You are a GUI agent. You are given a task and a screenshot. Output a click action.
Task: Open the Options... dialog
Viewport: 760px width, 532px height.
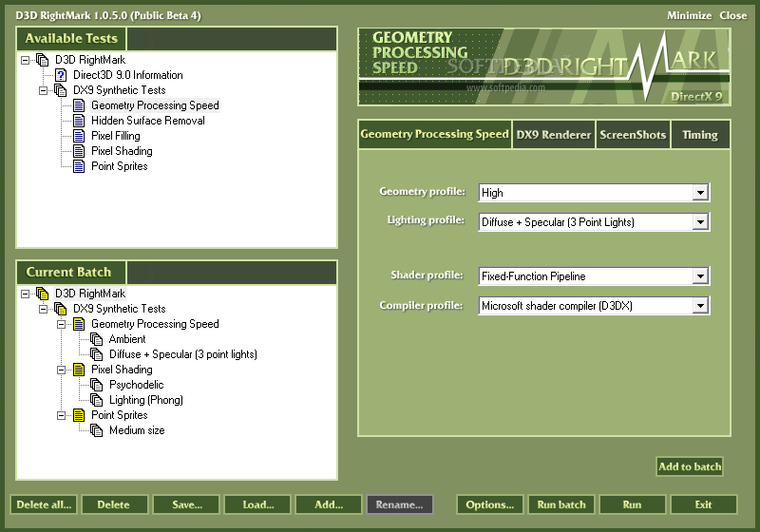pos(490,504)
